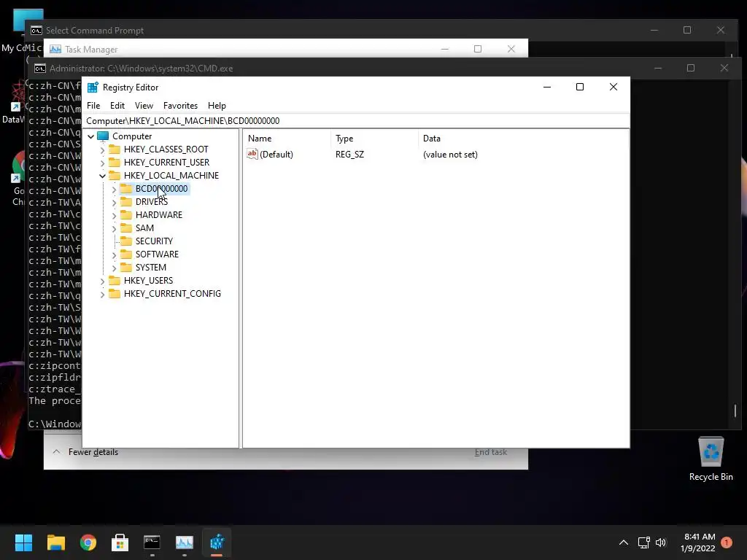The width and height of the screenshot is (747, 560).
Task: Open Microsoft Store from the taskbar
Action: (120, 542)
